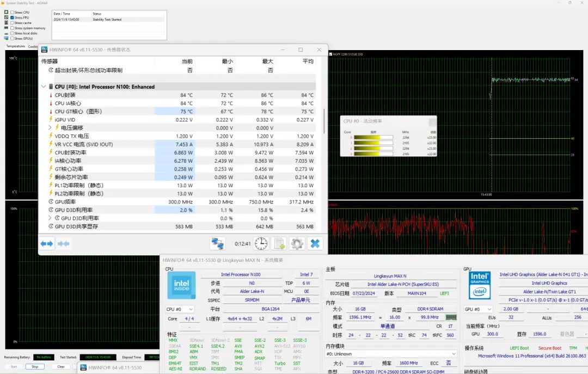Switch to the Temperatures tab in AIDA64
The image size is (588, 374).
pyautogui.click(x=16, y=46)
